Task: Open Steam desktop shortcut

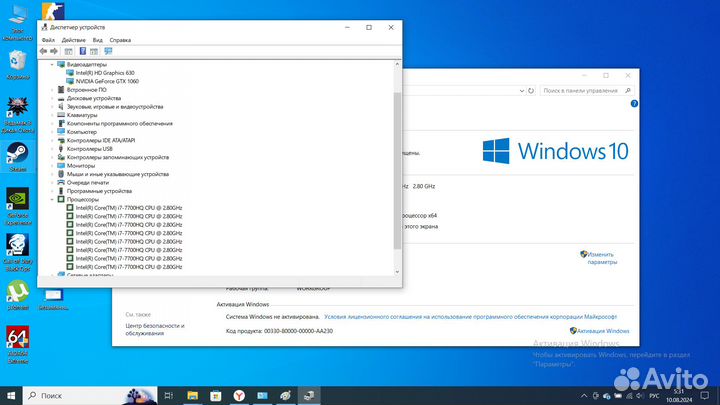Action: pos(17,156)
